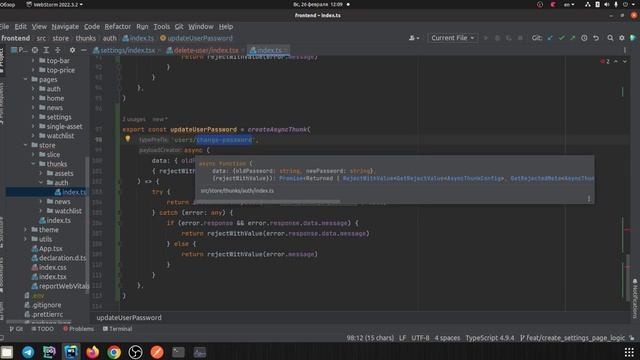The width and height of the screenshot is (640, 360).
Task: Open code-with-me user dropdown icon
Action: (x=414, y=38)
